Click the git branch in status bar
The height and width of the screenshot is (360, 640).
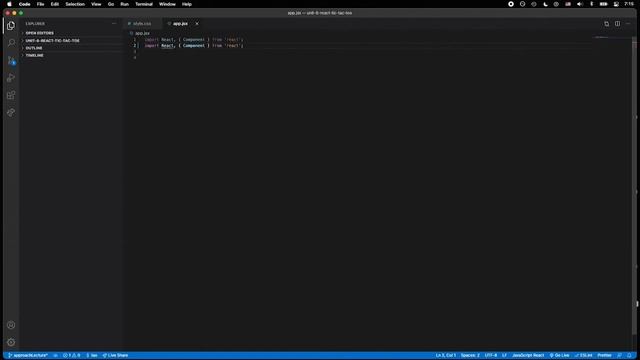pyautogui.click(x=28, y=356)
